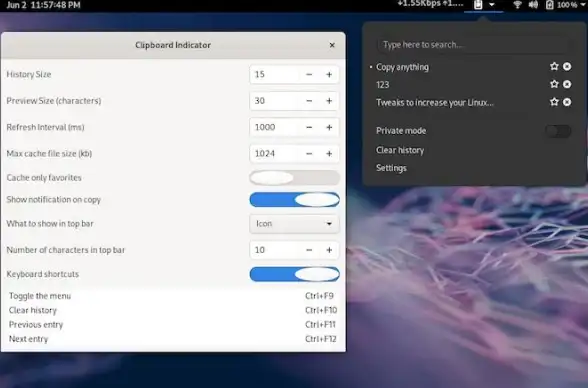Increase Refresh Interval with plus button
This screenshot has height=388, width=588.
329,127
